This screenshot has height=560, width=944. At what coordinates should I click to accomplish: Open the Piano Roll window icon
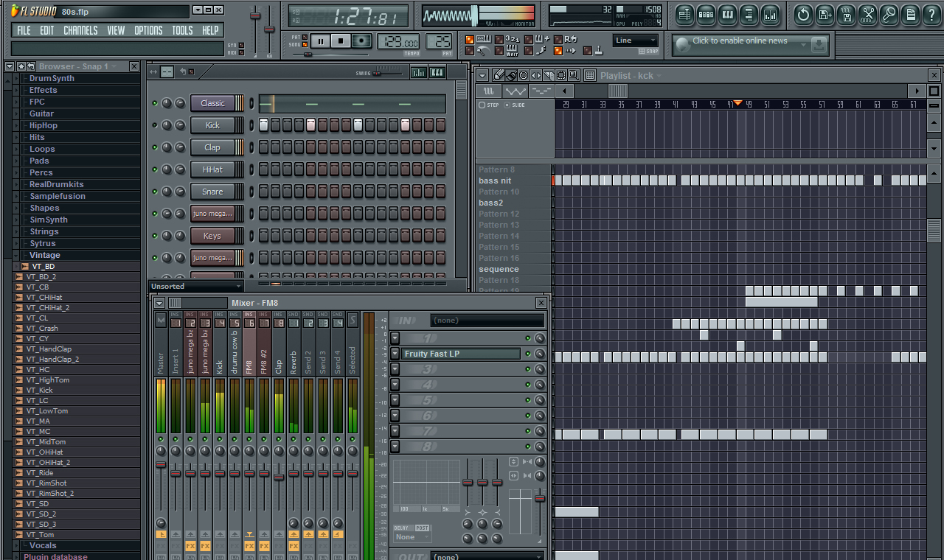(x=727, y=14)
